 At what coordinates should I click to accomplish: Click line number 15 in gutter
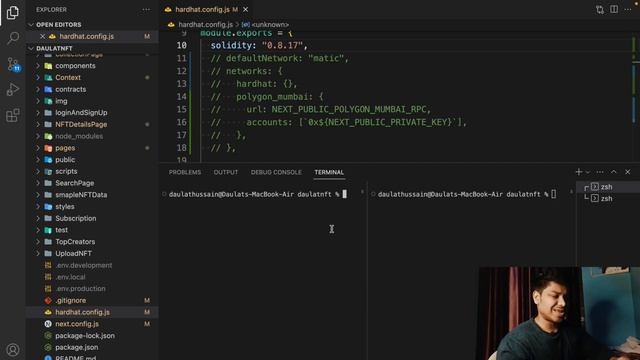click(x=182, y=109)
